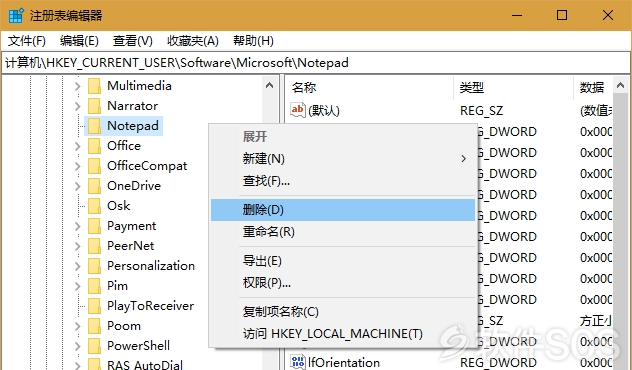Click the Multimedia folder icon

click(x=94, y=86)
